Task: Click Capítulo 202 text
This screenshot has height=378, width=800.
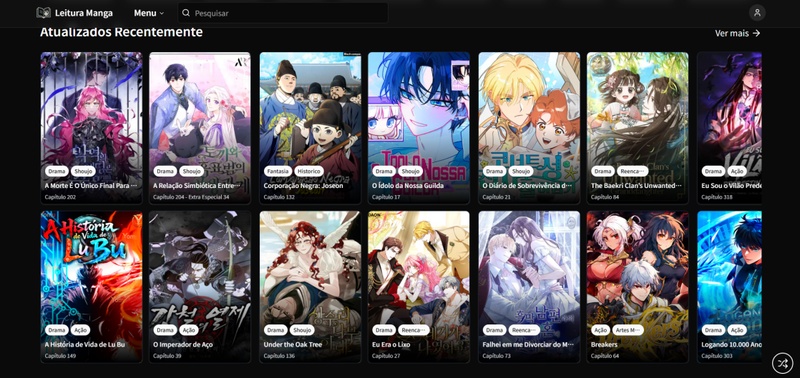Action: click(x=60, y=197)
